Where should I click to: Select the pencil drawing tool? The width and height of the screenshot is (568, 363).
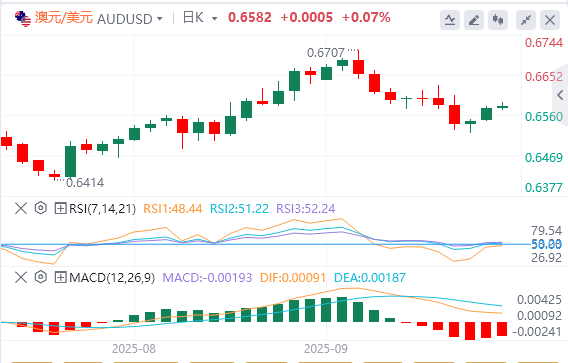point(474,20)
